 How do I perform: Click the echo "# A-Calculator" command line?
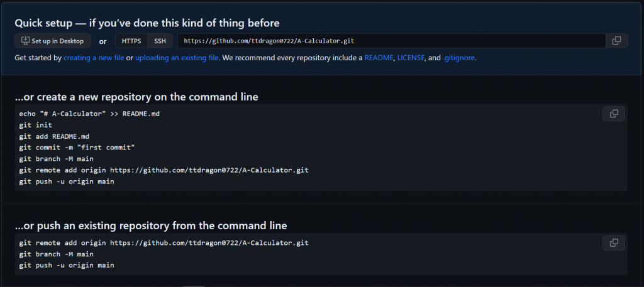tap(89, 114)
